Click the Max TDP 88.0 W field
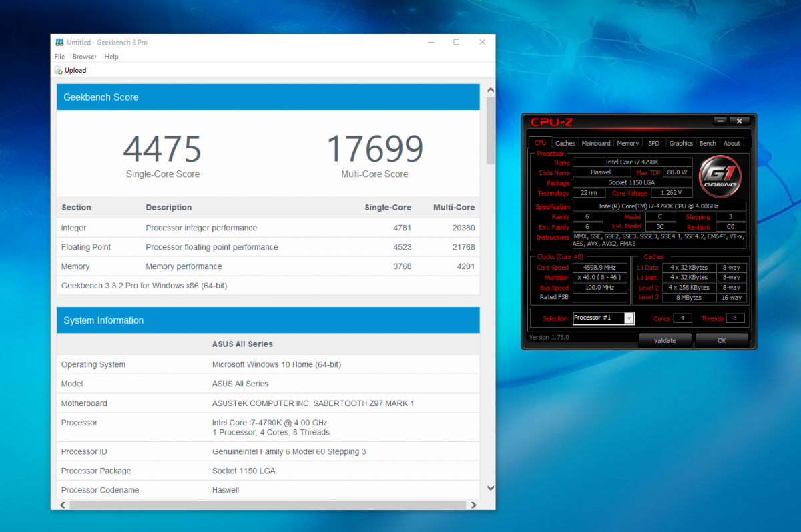801x532 pixels. pyautogui.click(x=677, y=172)
